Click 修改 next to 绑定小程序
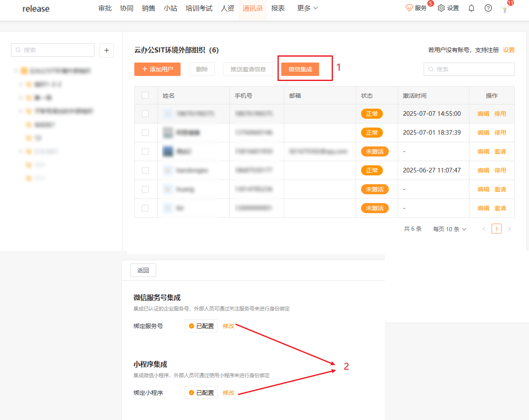The width and height of the screenshot is (529, 420). [x=228, y=393]
